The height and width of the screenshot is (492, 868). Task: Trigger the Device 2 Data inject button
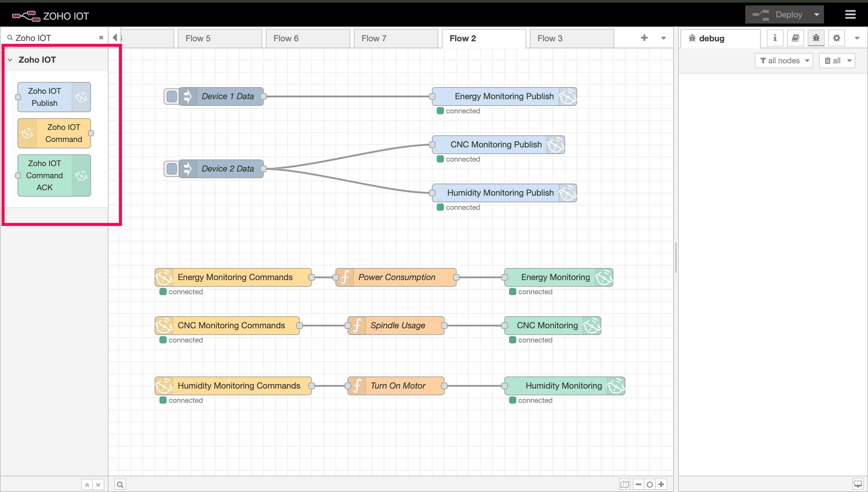click(x=171, y=169)
